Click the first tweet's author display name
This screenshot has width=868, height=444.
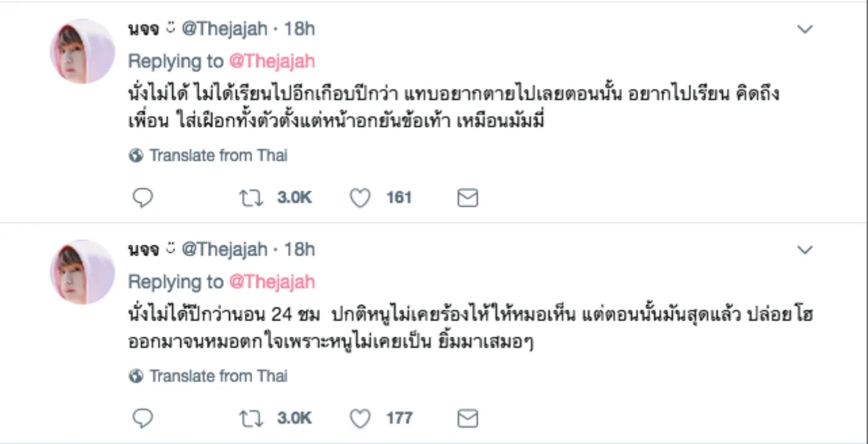[143, 29]
